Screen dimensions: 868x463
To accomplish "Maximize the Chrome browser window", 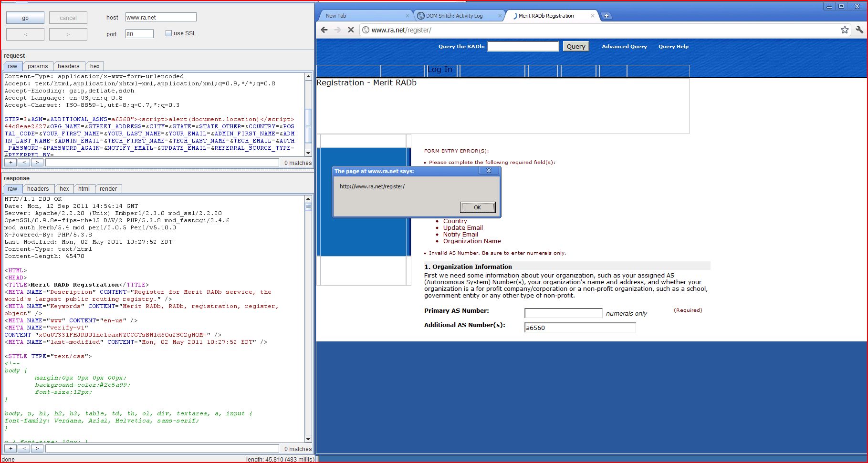I will pyautogui.click(x=841, y=6).
